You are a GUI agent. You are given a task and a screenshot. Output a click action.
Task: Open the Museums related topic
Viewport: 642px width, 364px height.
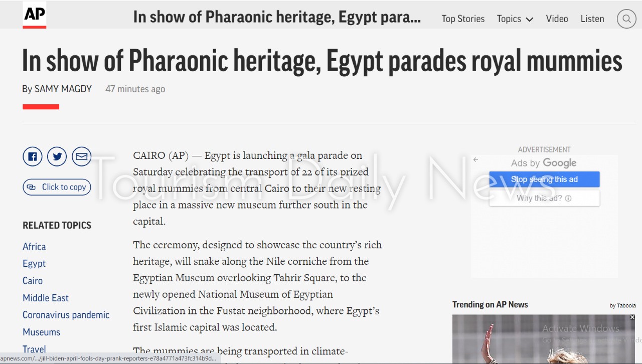[x=41, y=332]
